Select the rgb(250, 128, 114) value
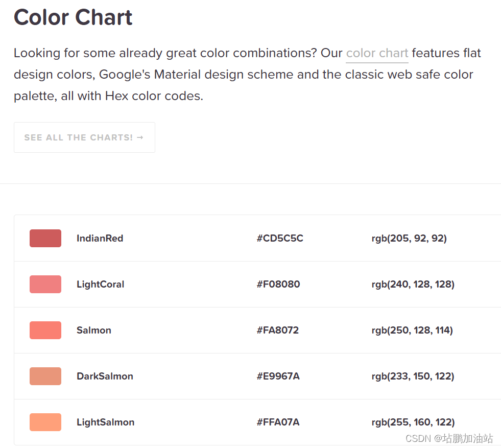Screen dimensions: 501x448 pos(412,330)
